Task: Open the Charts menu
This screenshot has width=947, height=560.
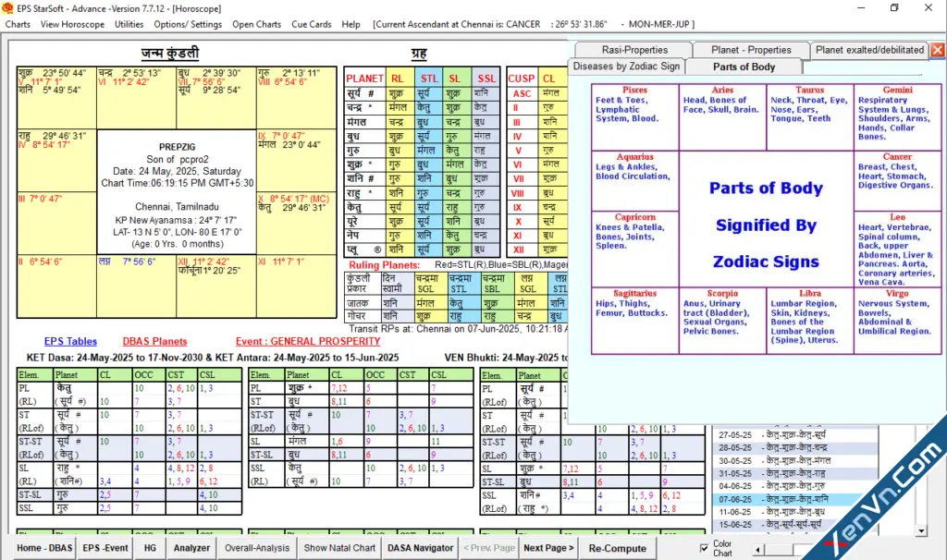Action: (18, 24)
